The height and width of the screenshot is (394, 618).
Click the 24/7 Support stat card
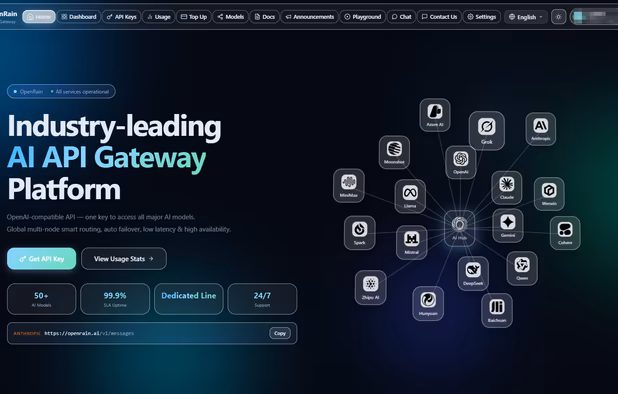pyautogui.click(x=262, y=299)
